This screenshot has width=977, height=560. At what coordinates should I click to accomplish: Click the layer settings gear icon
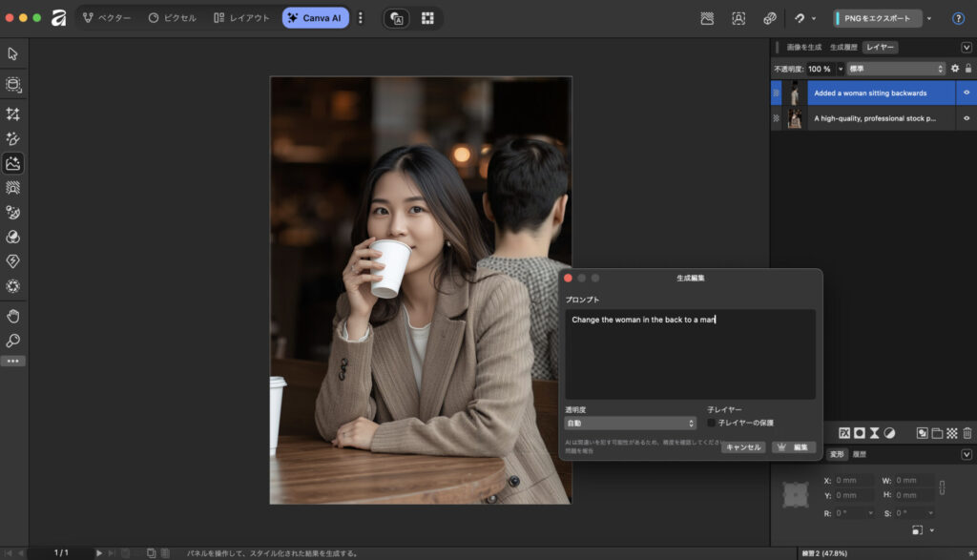coord(954,69)
